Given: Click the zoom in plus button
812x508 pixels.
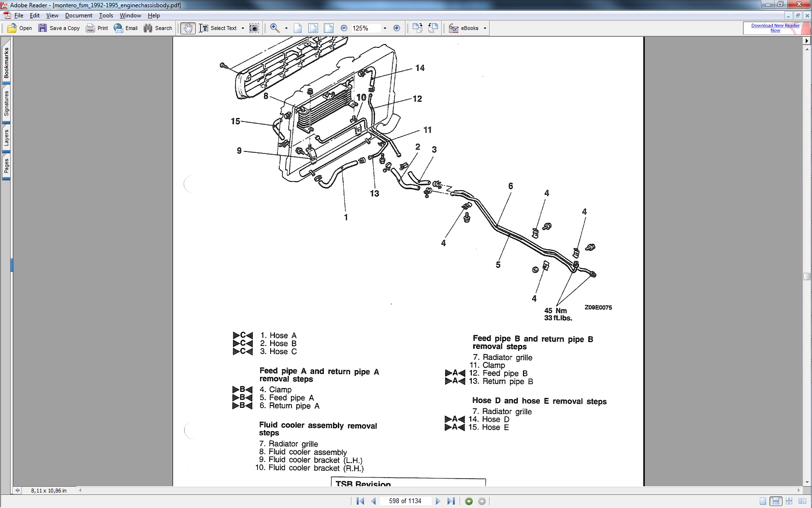Looking at the screenshot, I should click(397, 28).
